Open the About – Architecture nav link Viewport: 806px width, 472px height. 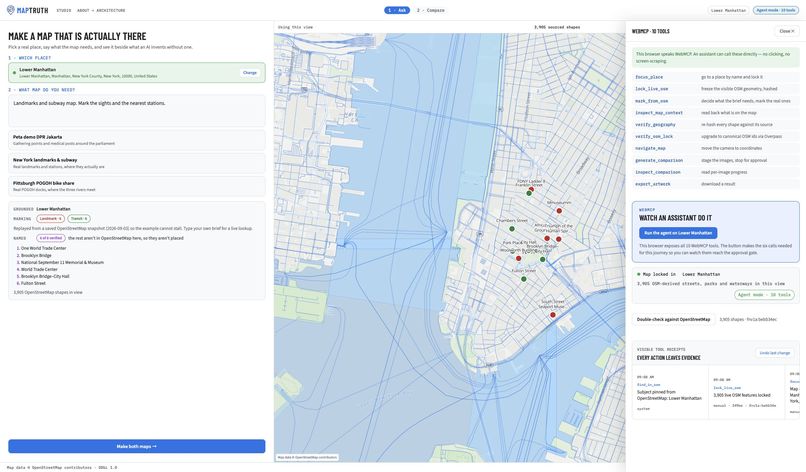coord(101,10)
